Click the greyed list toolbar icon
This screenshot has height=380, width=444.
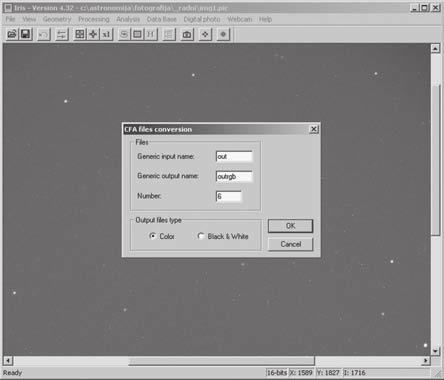(x=169, y=34)
